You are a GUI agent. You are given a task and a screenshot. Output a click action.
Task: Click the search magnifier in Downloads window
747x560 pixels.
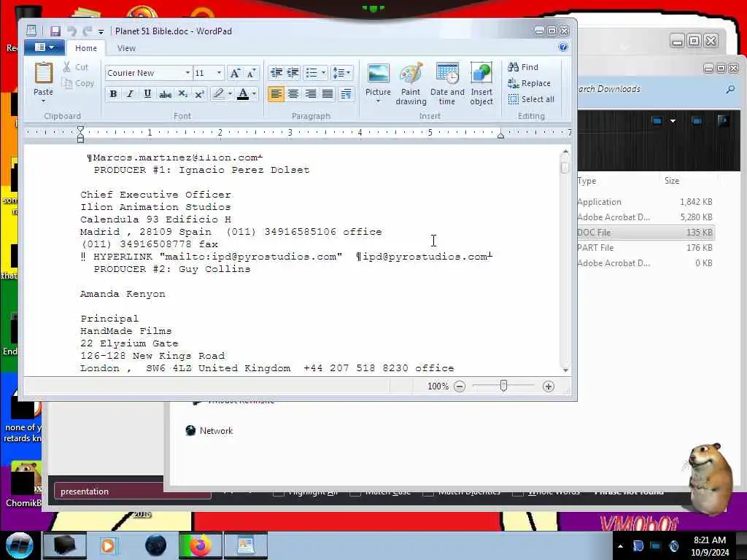point(730,89)
